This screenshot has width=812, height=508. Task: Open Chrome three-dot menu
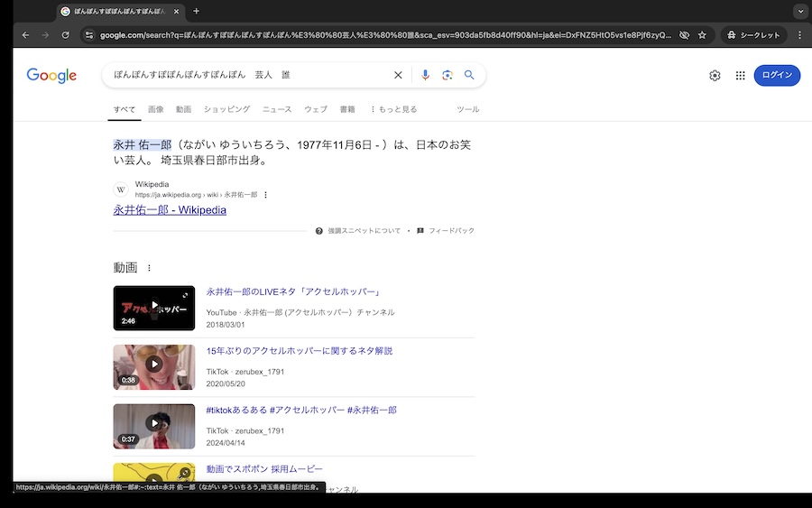point(799,35)
